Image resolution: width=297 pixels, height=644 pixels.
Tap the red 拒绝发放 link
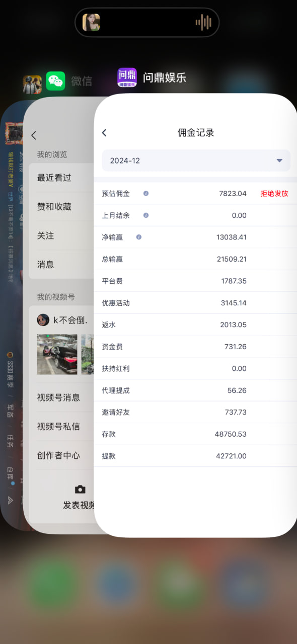click(x=274, y=193)
